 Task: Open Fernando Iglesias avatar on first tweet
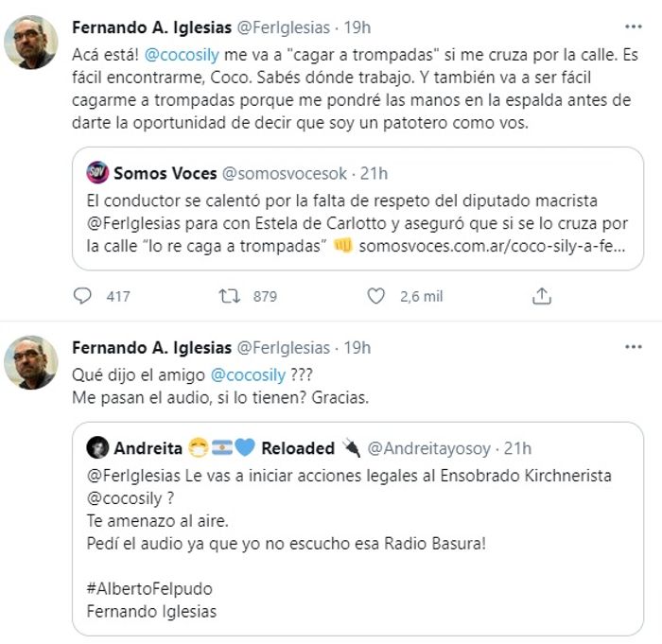point(32,44)
